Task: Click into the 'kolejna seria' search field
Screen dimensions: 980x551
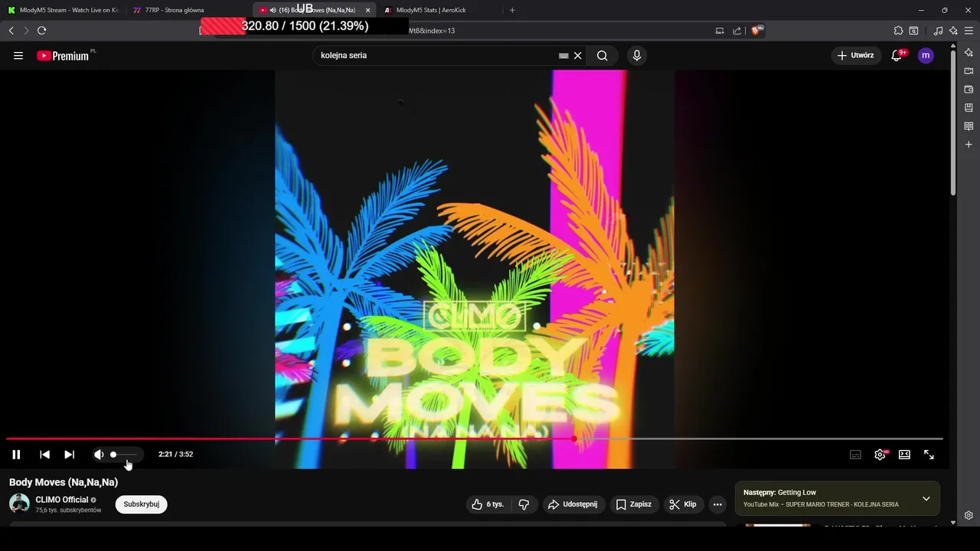Action: pos(436,55)
